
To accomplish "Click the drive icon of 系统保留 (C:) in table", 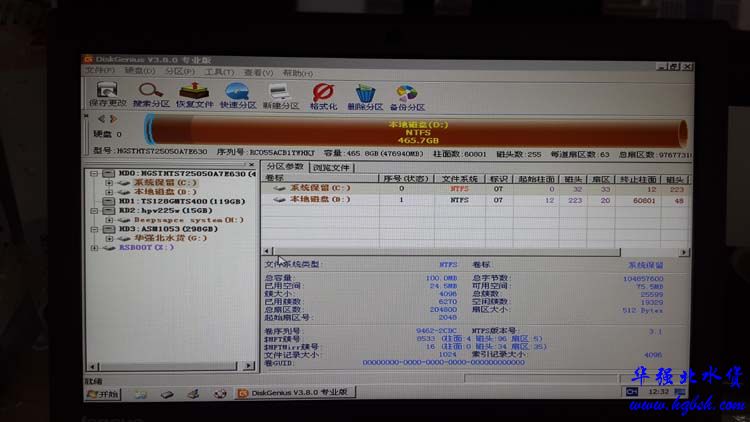I will point(279,189).
